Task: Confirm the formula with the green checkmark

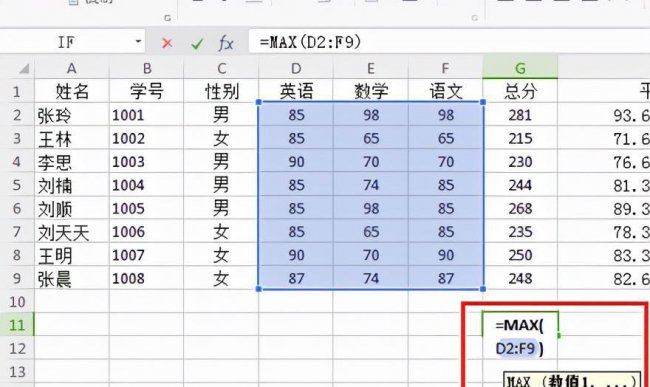Action: click(x=197, y=43)
